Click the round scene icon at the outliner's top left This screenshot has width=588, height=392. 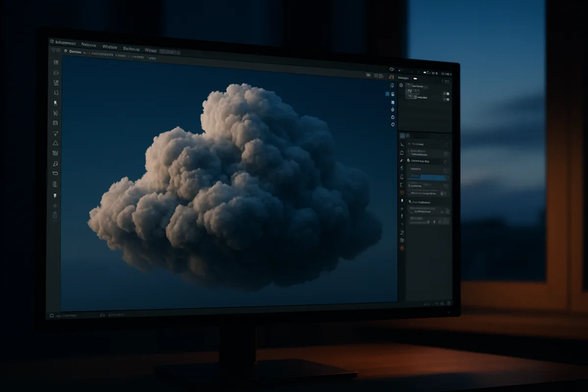[401, 85]
